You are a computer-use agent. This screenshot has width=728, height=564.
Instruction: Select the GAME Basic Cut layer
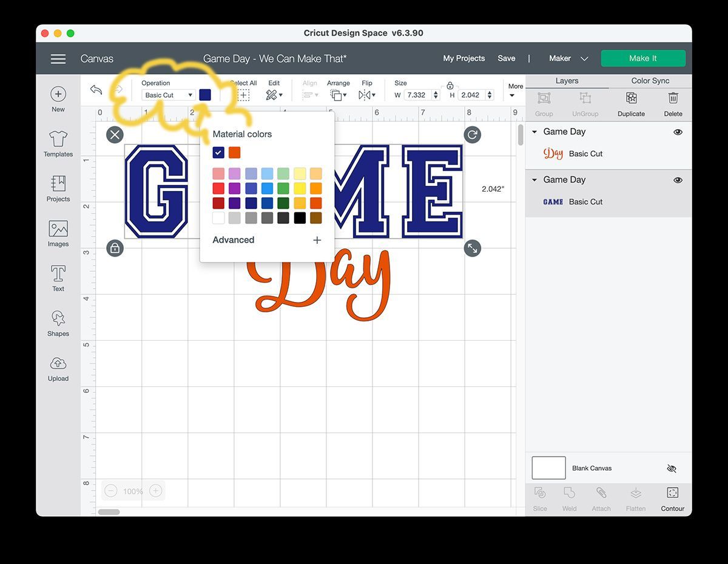coord(608,202)
